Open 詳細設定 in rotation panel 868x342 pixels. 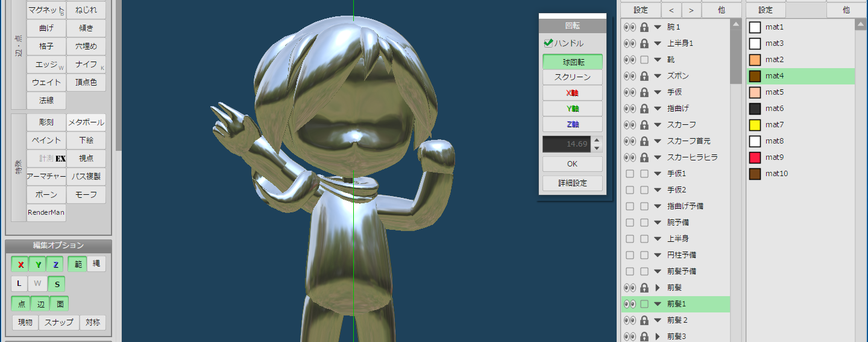click(x=572, y=183)
